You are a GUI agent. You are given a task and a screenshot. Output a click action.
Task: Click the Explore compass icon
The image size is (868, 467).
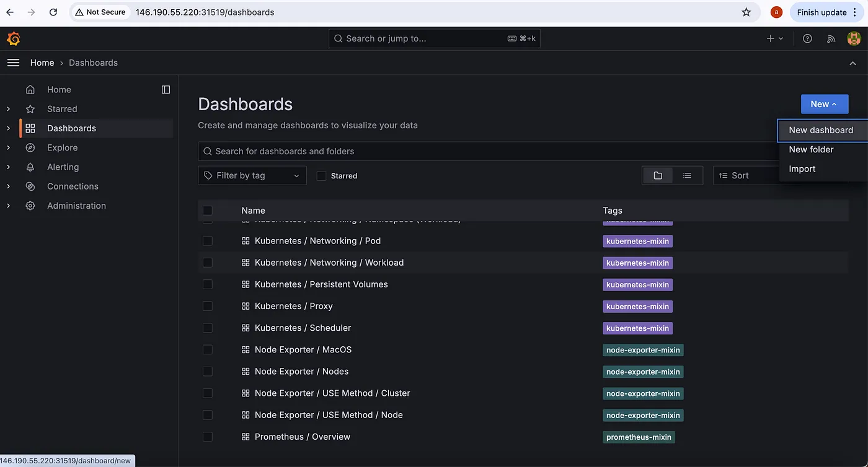[x=30, y=147]
